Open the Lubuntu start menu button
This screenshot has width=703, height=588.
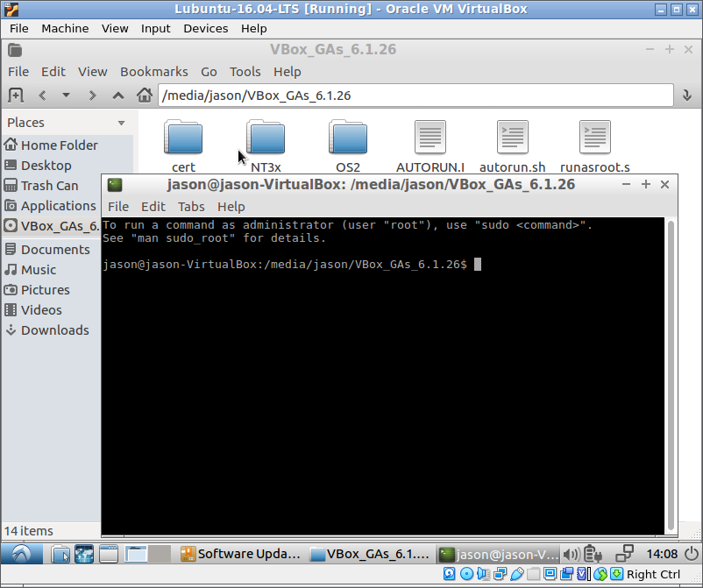click(x=22, y=555)
